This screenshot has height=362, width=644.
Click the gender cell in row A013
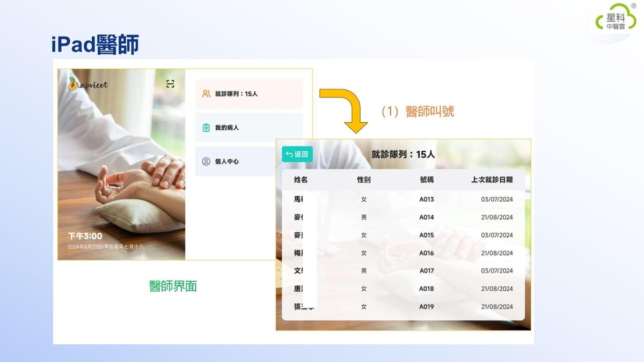click(364, 200)
